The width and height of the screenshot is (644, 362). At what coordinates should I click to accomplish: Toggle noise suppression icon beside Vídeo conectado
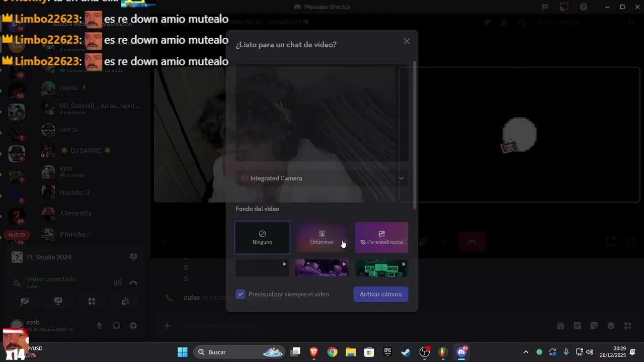click(x=118, y=283)
